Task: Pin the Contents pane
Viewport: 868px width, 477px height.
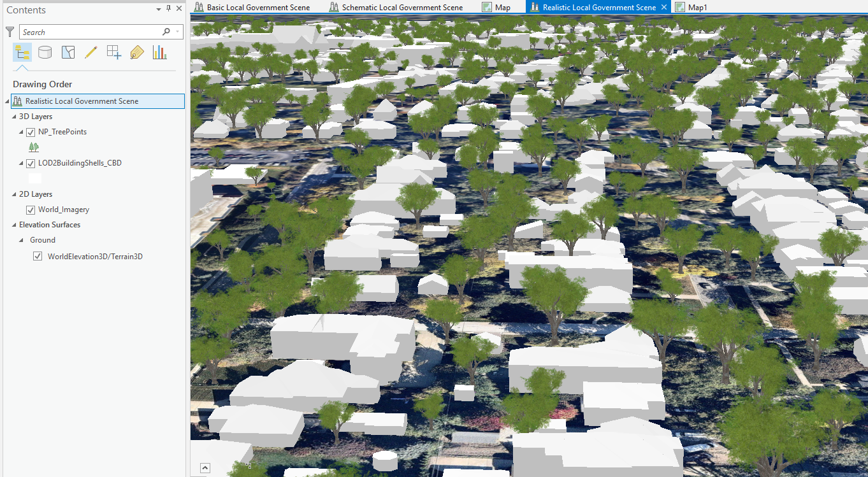Action: click(167, 10)
